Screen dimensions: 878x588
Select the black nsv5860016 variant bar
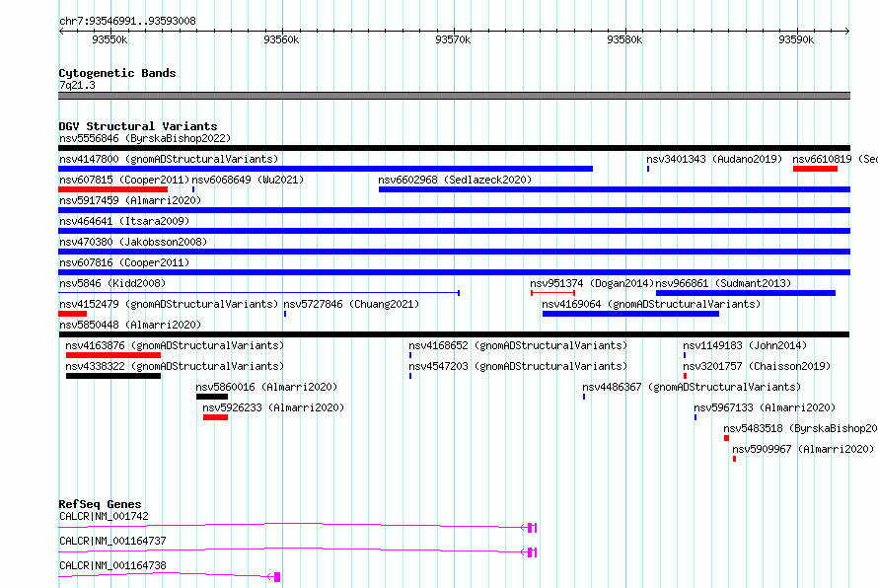coord(212,397)
